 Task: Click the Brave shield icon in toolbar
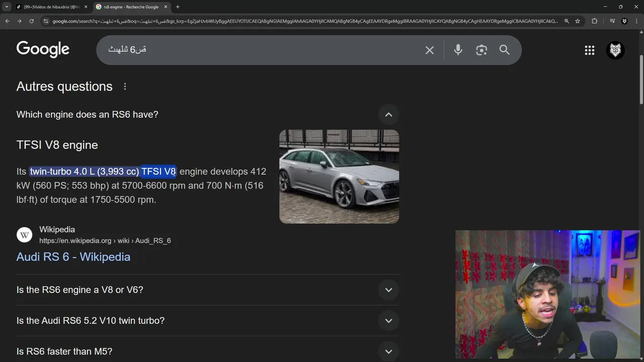click(x=624, y=21)
